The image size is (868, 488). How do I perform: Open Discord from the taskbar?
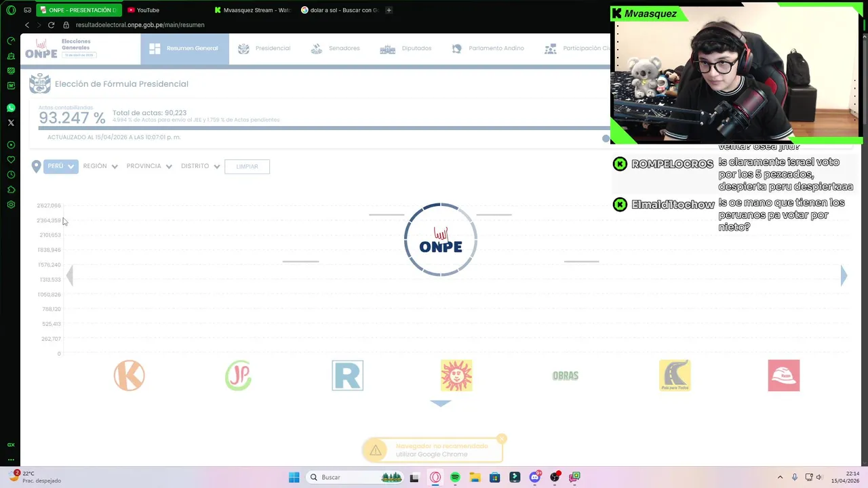[x=535, y=477]
